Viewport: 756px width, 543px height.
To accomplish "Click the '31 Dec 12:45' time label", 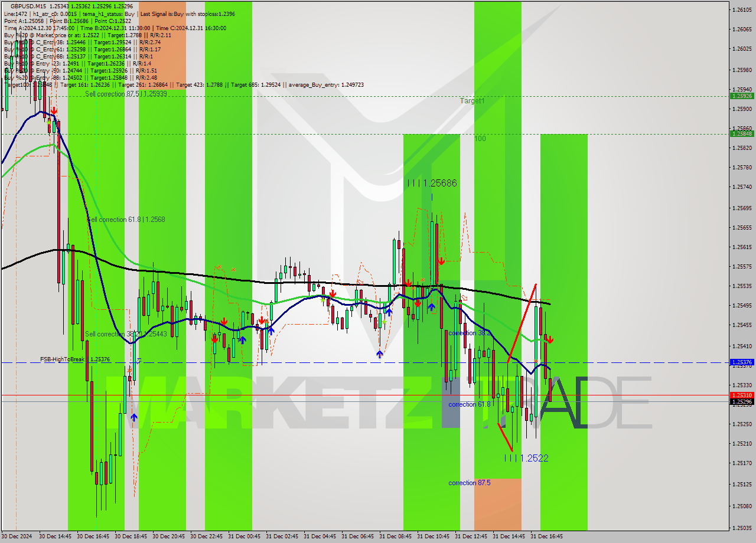I will point(471,537).
